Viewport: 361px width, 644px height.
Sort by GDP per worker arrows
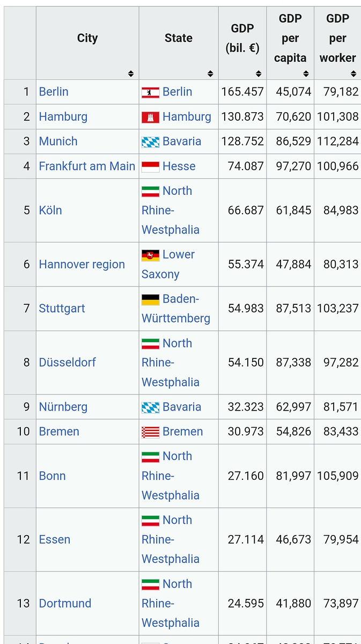(353, 74)
